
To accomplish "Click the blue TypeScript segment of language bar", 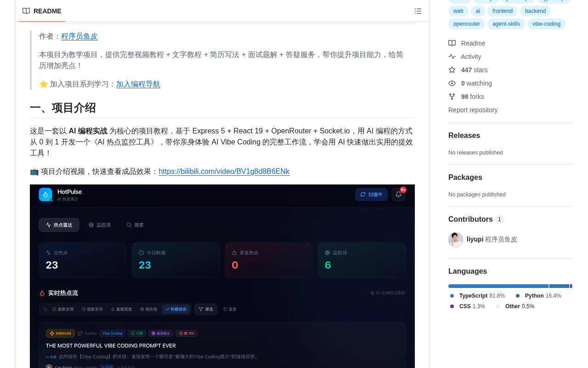I will click(x=498, y=286).
